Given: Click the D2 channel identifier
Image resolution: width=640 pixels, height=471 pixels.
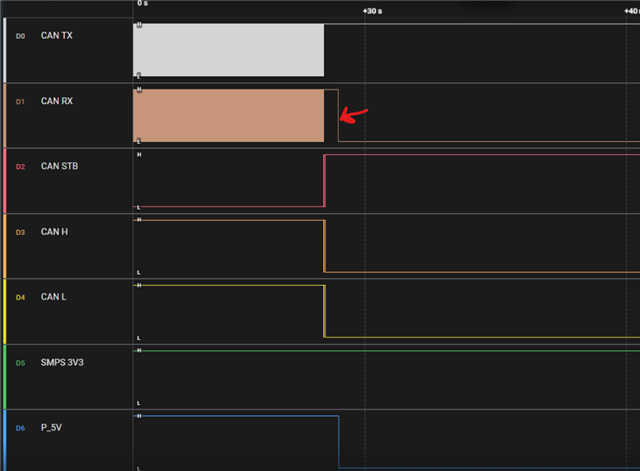Looking at the screenshot, I should point(20,167).
